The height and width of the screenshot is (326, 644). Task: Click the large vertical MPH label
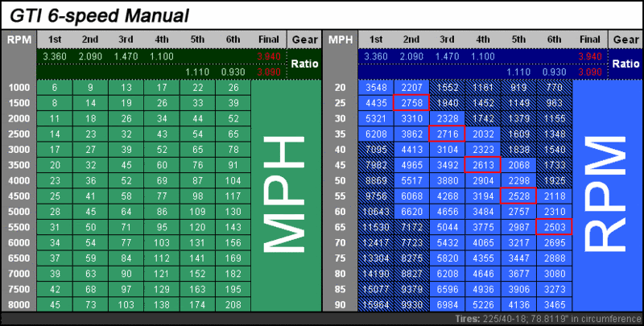click(x=284, y=194)
